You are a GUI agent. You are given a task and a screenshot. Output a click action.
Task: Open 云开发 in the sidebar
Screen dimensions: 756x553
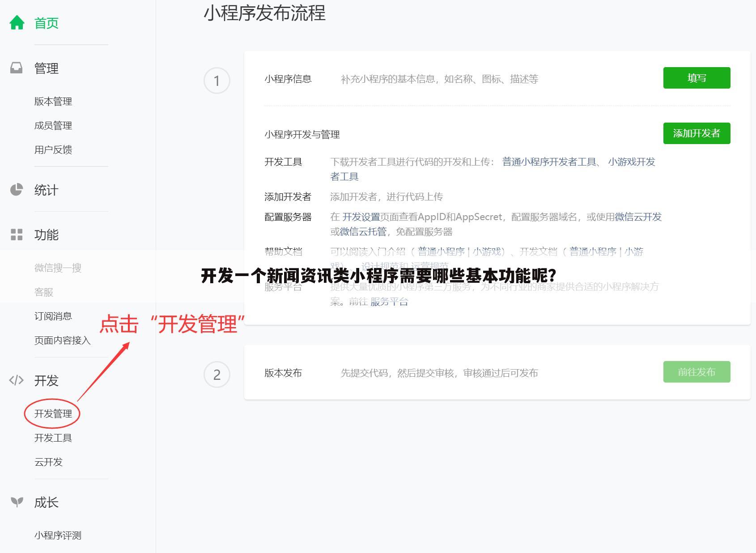[49, 462]
